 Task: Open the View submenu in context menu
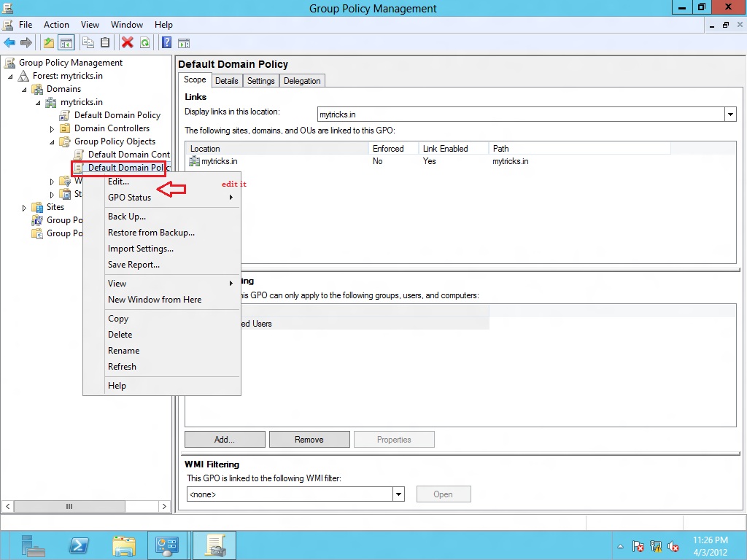coord(172,284)
